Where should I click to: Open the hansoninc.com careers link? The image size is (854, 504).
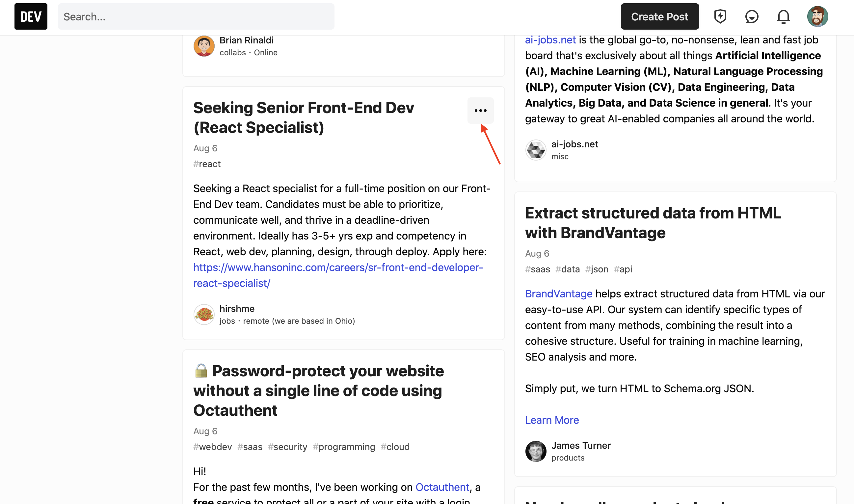[x=338, y=267]
